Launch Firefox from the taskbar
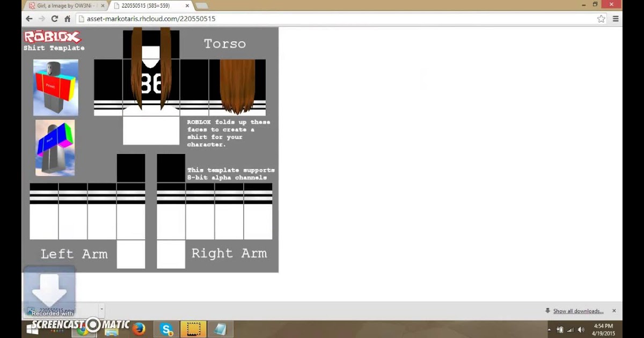Viewport: 644px width, 338px height. pyautogui.click(x=139, y=329)
